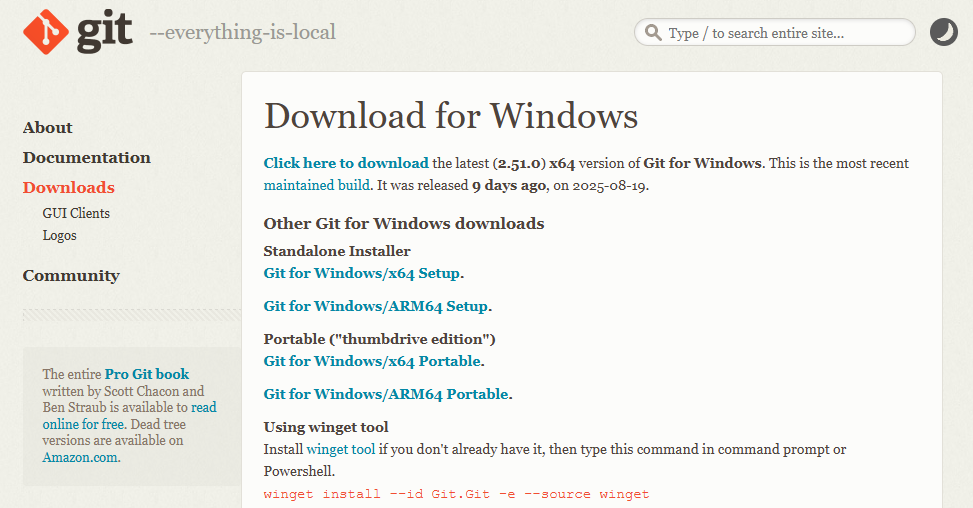Focus the site search field
The height and width of the screenshot is (508, 973).
(774, 32)
